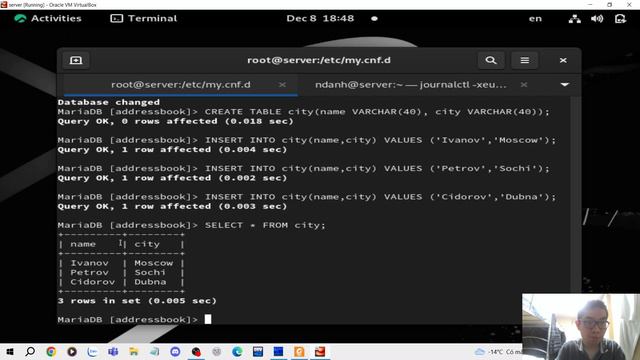This screenshot has height=360, width=640.
Task: Click the 'Petrov' cell in query result
Action: click(x=89, y=272)
